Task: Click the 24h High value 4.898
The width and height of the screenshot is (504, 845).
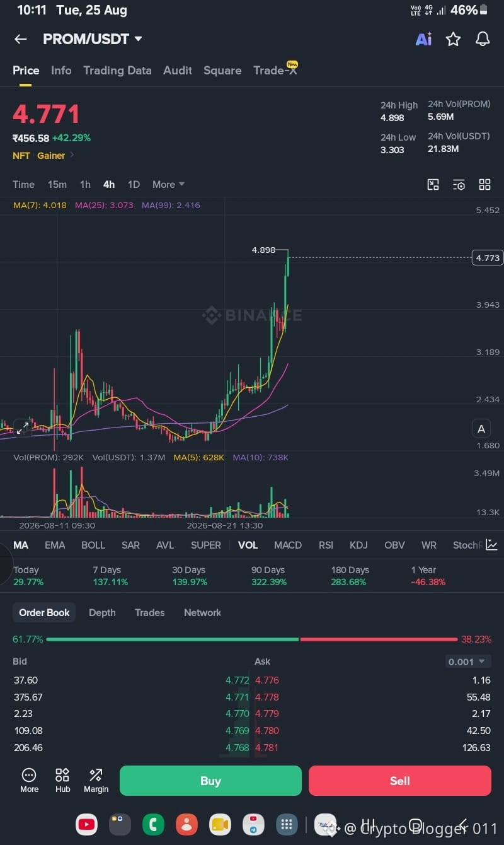Action: (392, 118)
